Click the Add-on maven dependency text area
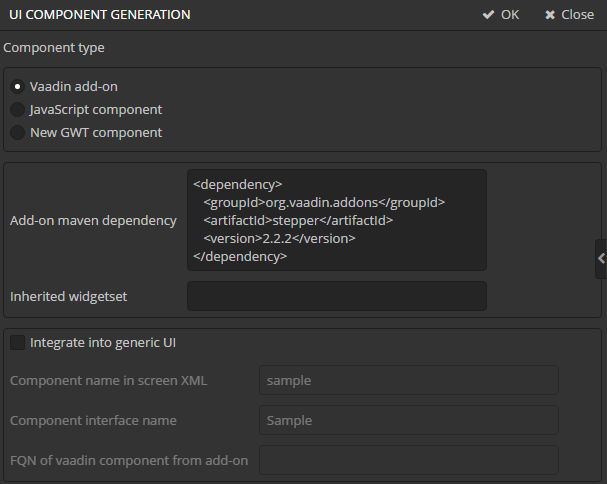This screenshot has width=607, height=484. [336, 220]
